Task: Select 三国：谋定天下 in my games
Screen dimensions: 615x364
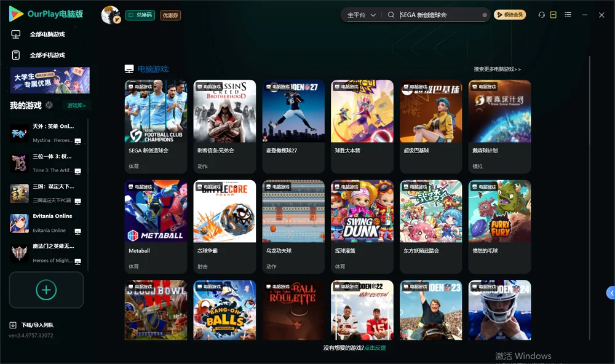Action: click(46, 194)
